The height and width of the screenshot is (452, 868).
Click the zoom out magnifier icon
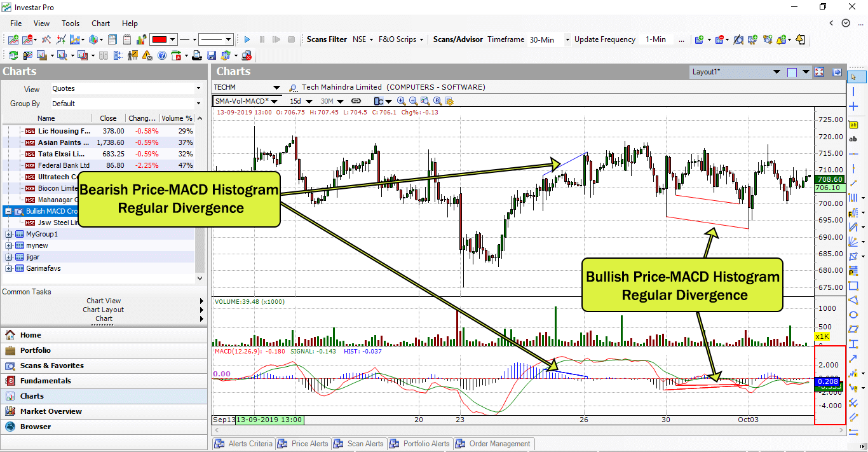click(x=413, y=101)
